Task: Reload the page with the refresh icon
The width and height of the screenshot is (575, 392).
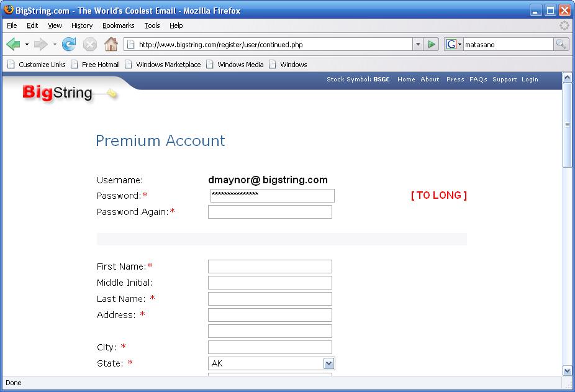Action: [69, 44]
